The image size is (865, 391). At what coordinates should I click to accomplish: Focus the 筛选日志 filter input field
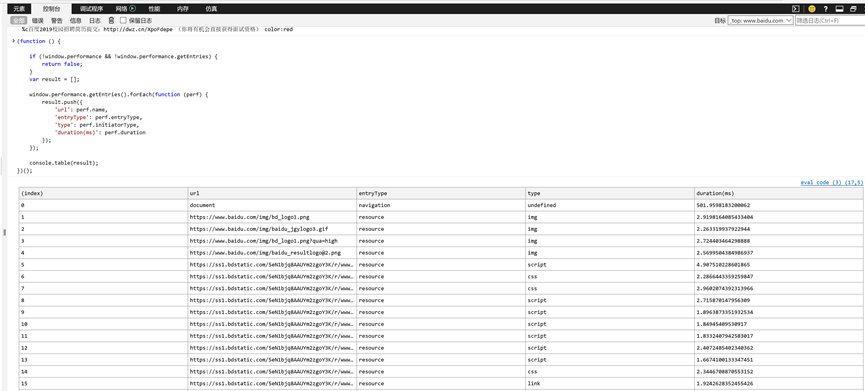click(830, 20)
